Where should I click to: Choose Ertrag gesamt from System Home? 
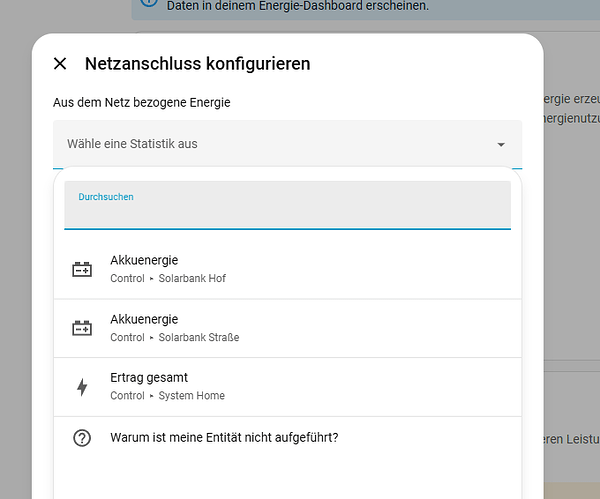287,387
